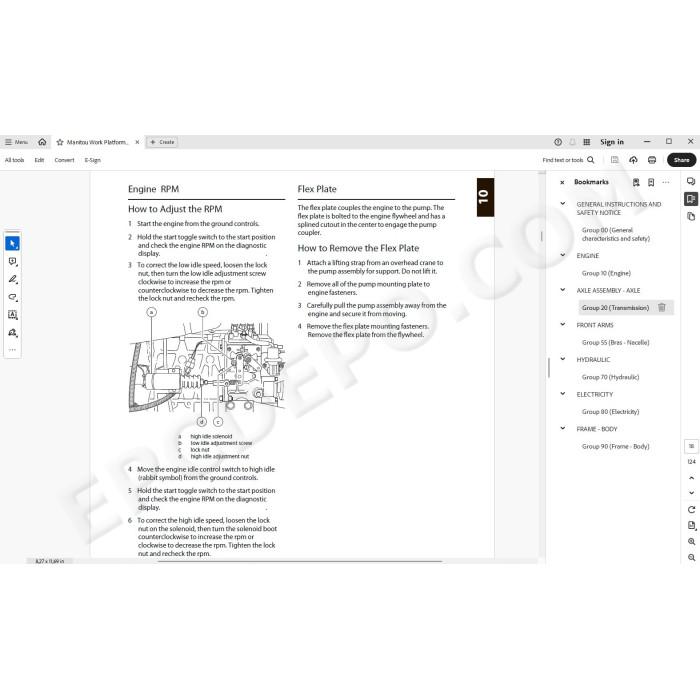Image resolution: width=700 pixels, height=700 pixels.
Task: Open the comments panel icon
Action: pos(691,181)
